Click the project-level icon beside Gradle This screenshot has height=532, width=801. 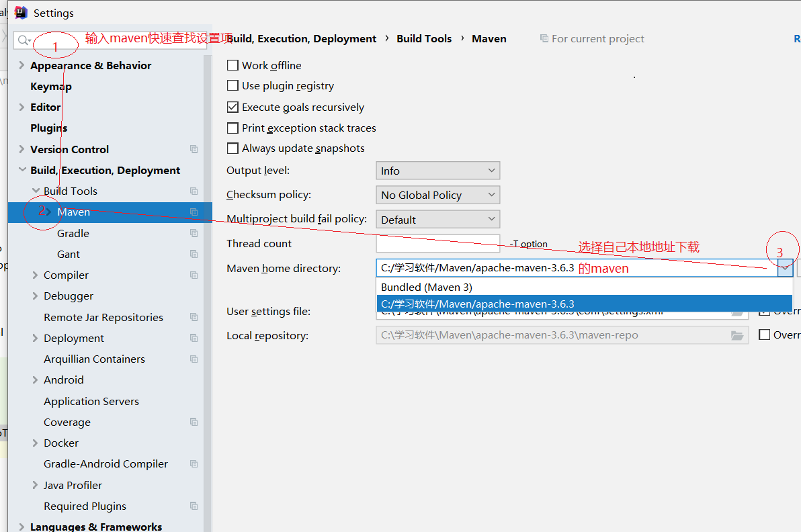tap(194, 233)
